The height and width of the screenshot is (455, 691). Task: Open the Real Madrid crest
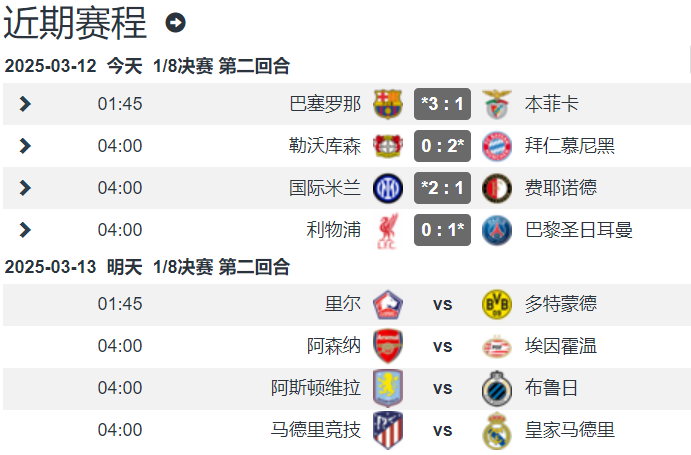497,431
